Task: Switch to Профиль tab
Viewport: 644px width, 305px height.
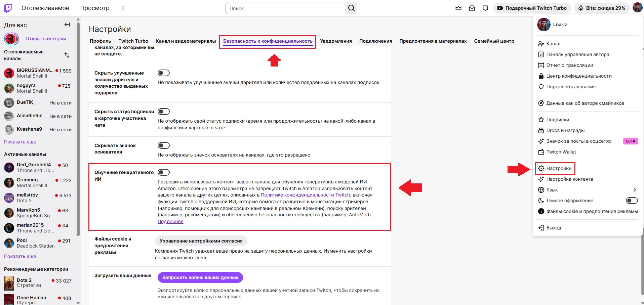Action: [x=100, y=41]
